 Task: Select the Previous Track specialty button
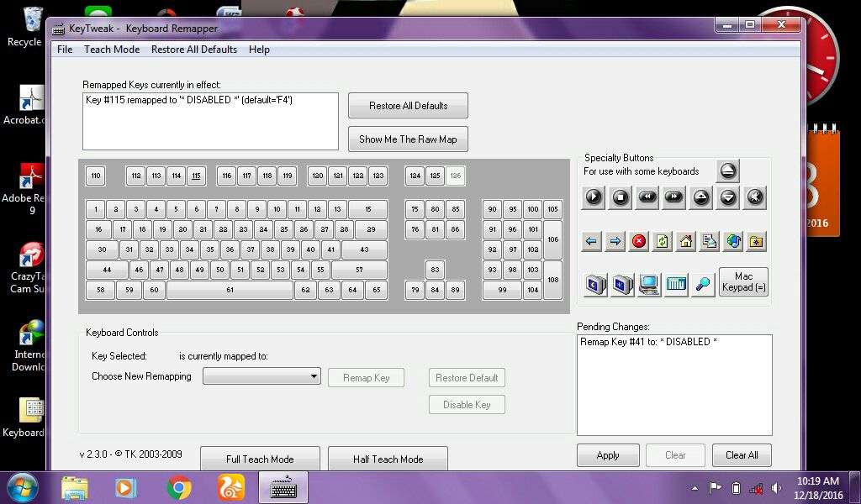[647, 197]
